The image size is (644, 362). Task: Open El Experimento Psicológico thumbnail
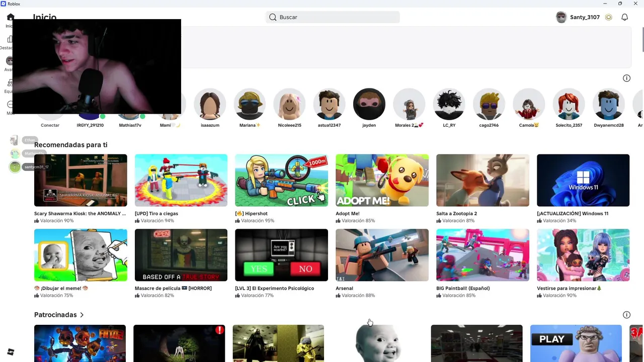pos(281,255)
